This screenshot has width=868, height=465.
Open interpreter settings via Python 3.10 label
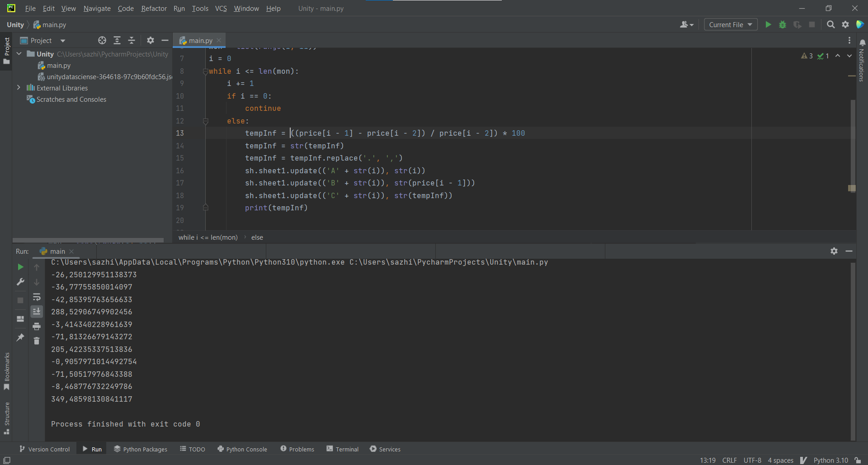click(x=832, y=460)
